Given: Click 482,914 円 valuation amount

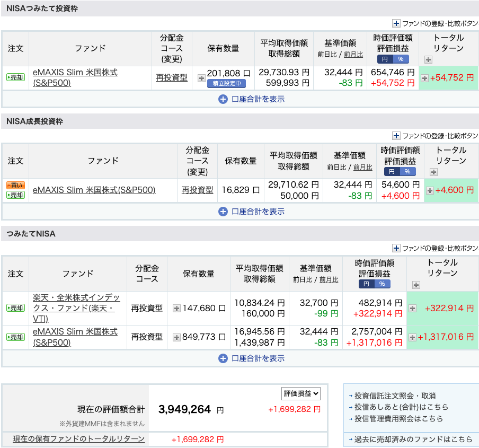Looking at the screenshot, I should click(380, 303).
